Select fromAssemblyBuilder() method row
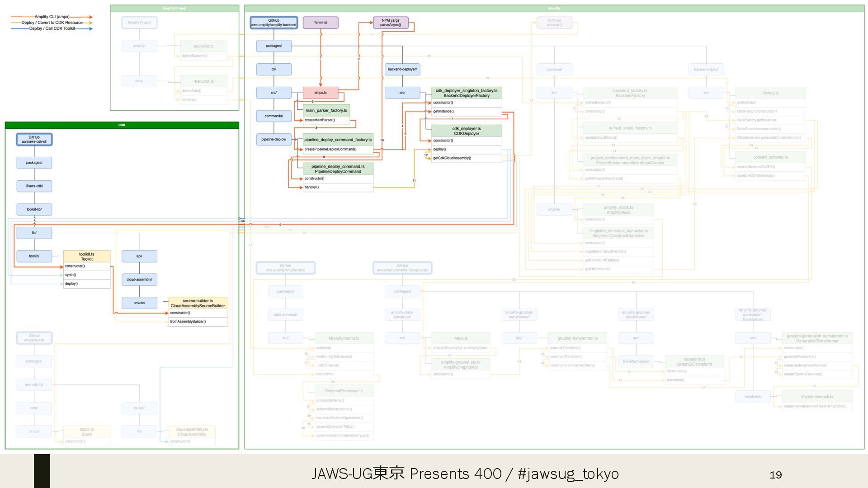Image resolution: width=868 pixels, height=488 pixels. coord(198,322)
